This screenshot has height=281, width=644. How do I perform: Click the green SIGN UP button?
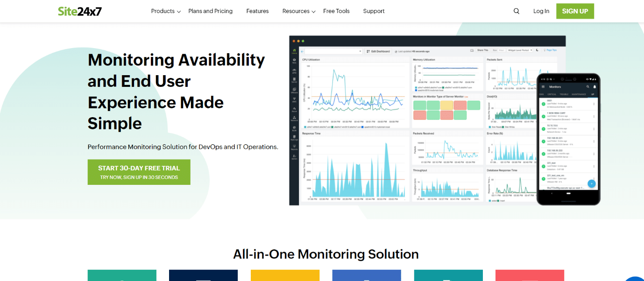[x=575, y=11]
